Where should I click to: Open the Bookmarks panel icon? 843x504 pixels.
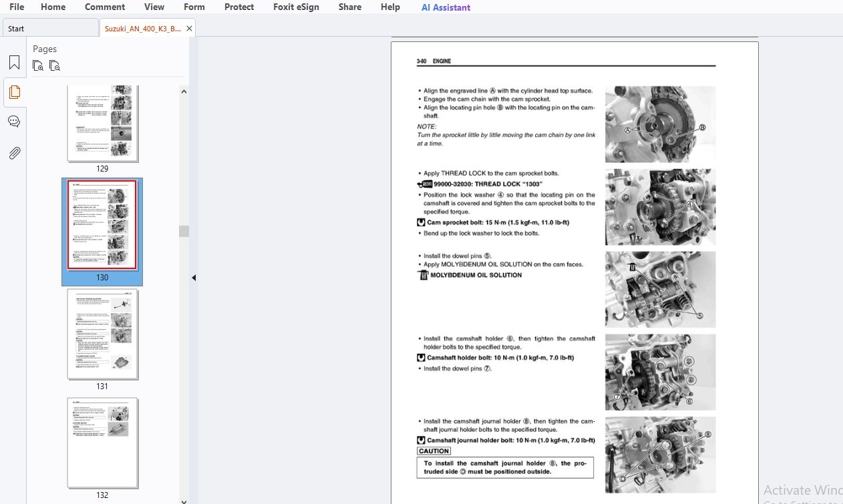[x=14, y=63]
